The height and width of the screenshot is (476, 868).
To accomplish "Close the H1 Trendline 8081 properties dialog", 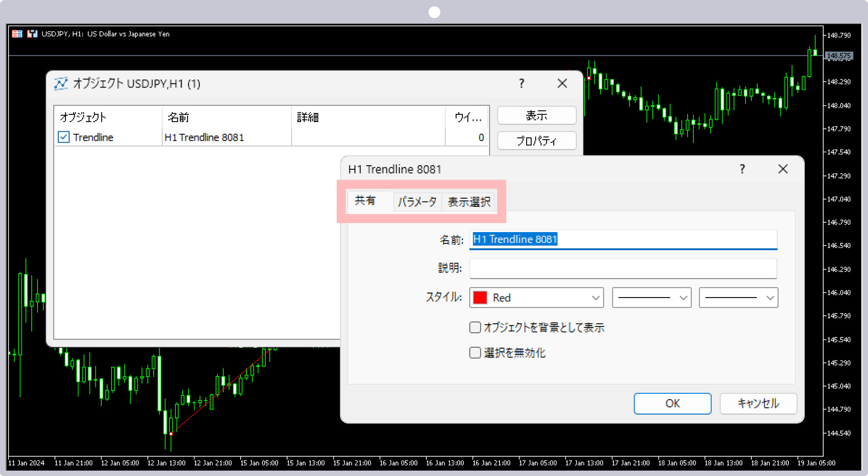I will [x=783, y=169].
